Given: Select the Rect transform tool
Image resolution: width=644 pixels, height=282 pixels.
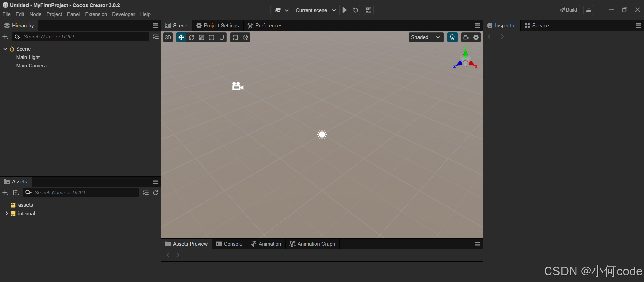Looking at the screenshot, I should 212,37.
